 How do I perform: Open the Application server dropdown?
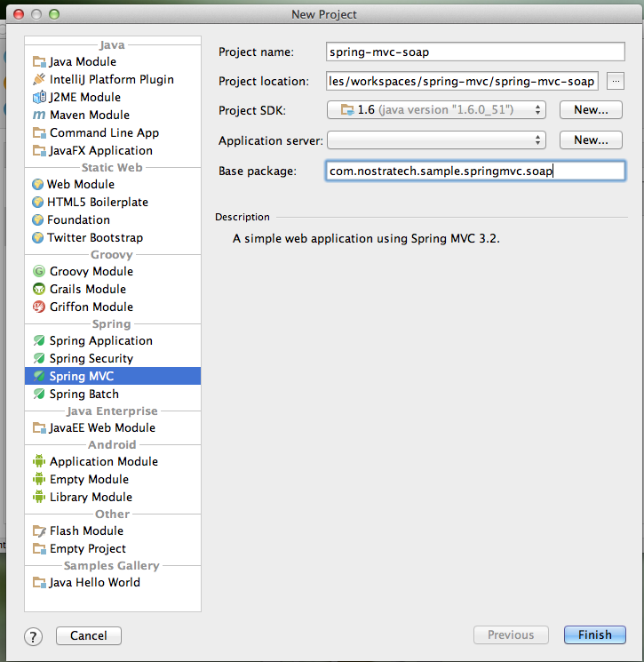436,140
